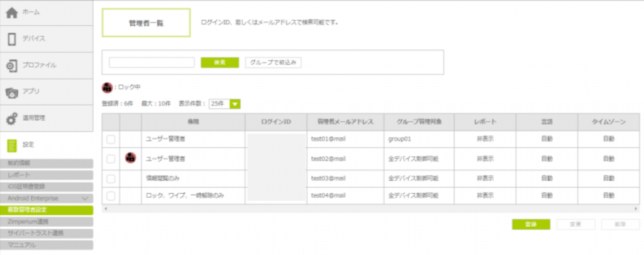Click the green Settings (設定) document icon

point(12,145)
